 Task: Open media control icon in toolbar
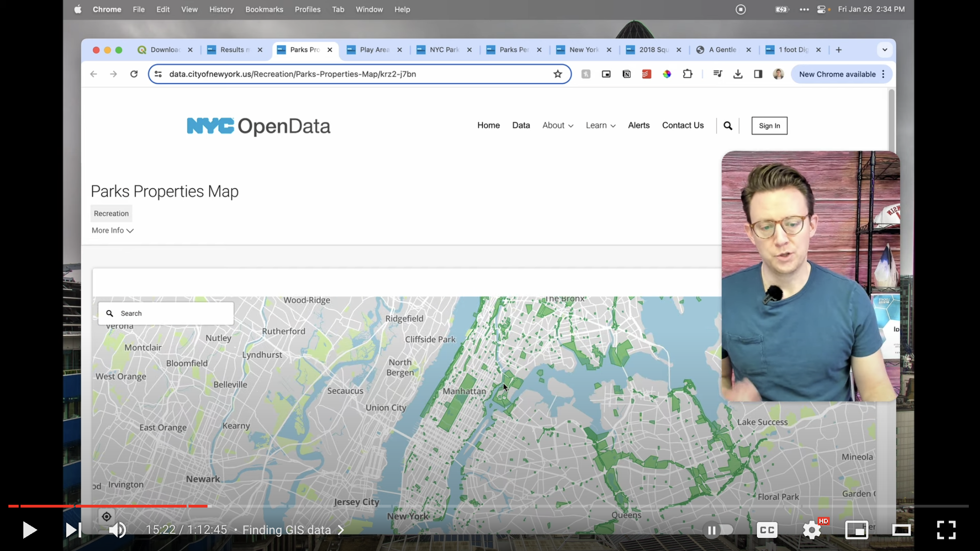coord(718,74)
